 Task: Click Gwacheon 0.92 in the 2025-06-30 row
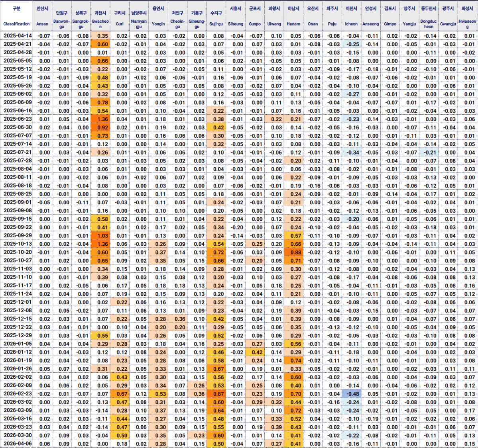coord(100,127)
